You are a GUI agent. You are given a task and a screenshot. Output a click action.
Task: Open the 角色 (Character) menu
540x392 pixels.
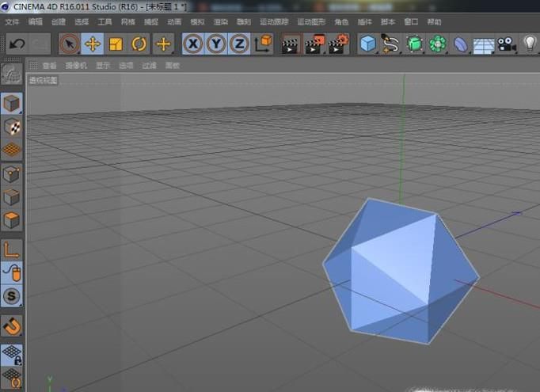[341, 22]
